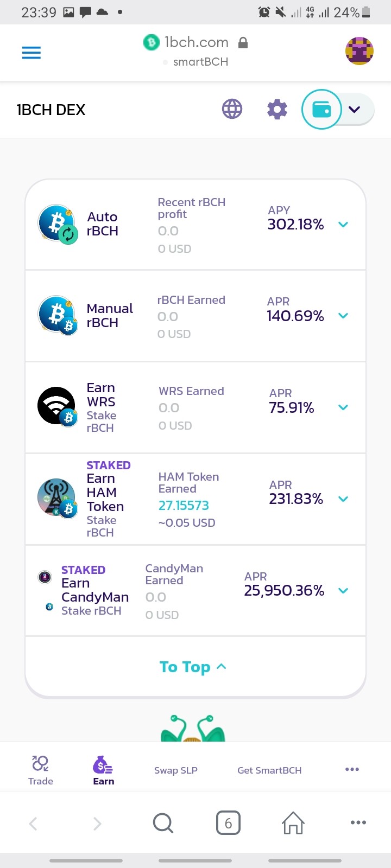The width and height of the screenshot is (391, 868).
Task: Tap the Auto rBCH coin icon
Action: click(x=58, y=224)
